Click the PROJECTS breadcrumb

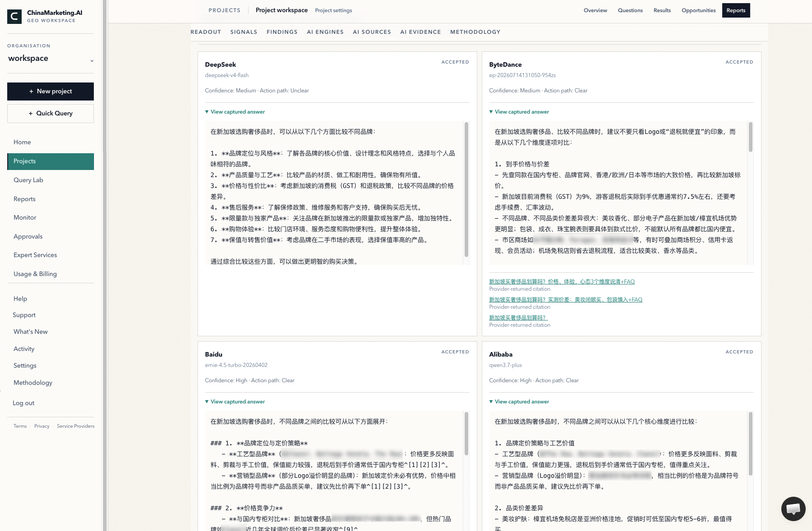point(224,10)
